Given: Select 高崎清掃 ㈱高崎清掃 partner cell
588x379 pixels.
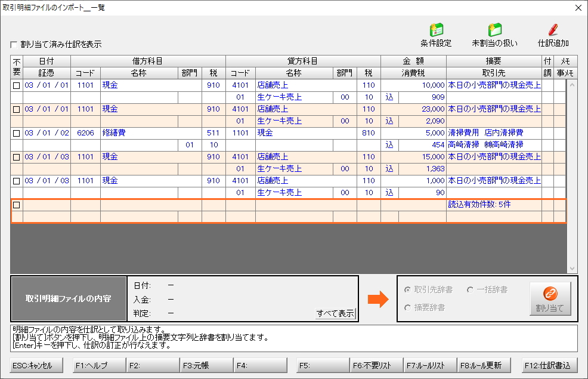Looking at the screenshot, I should click(x=494, y=145).
